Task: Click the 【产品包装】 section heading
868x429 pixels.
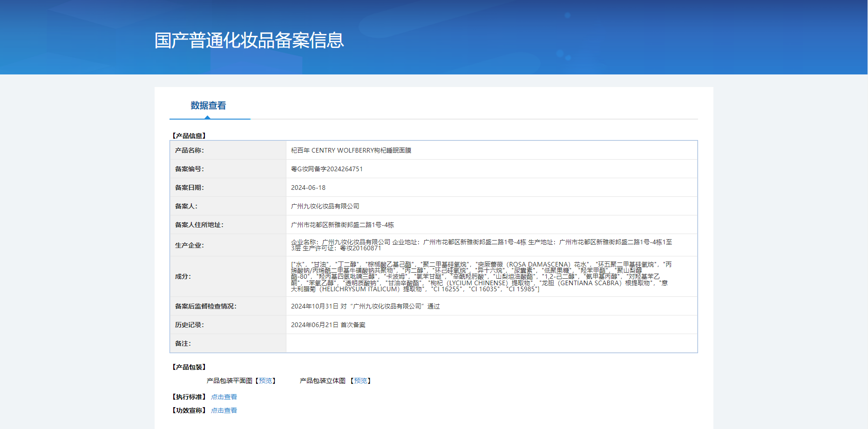Action: [189, 367]
